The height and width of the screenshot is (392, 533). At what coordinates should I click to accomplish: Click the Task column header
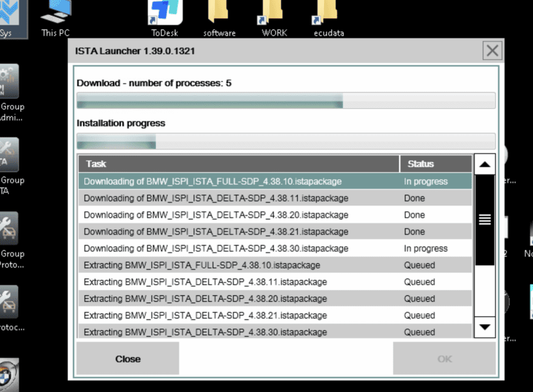239,164
